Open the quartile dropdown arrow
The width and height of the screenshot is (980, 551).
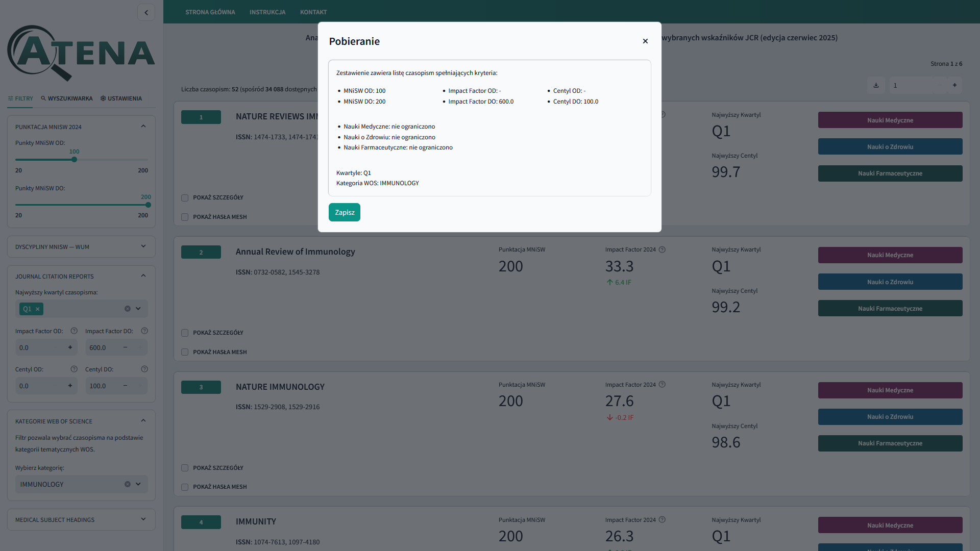click(138, 309)
